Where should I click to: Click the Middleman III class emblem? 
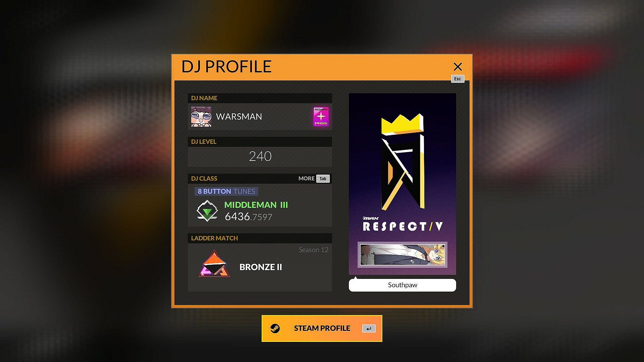[207, 211]
